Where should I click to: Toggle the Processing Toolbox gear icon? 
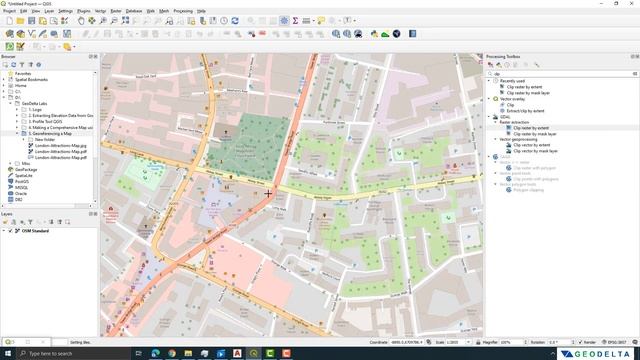point(284,21)
